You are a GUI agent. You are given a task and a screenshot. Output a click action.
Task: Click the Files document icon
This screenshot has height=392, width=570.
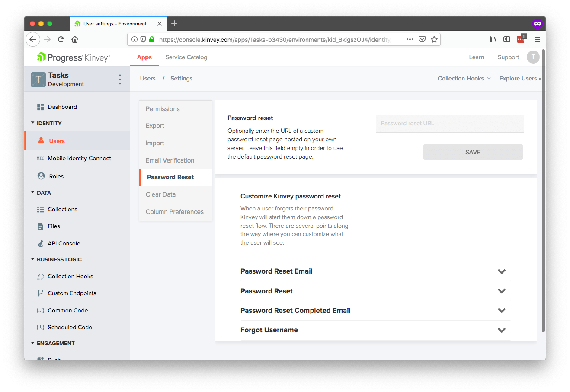[41, 226]
